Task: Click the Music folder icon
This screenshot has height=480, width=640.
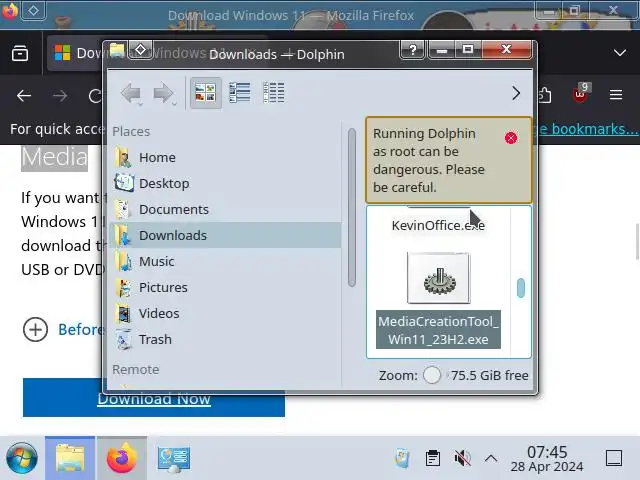Action: point(124,261)
